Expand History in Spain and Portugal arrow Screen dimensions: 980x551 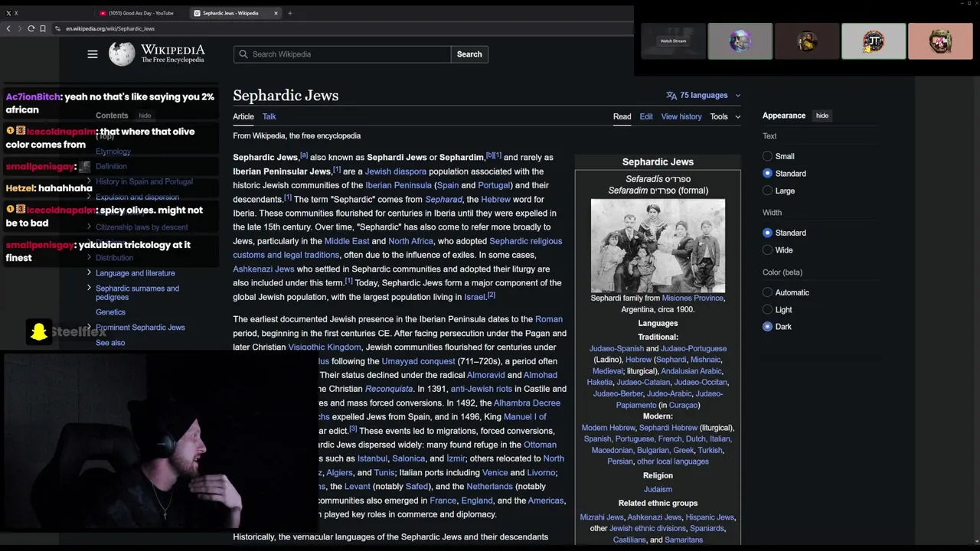click(x=89, y=181)
